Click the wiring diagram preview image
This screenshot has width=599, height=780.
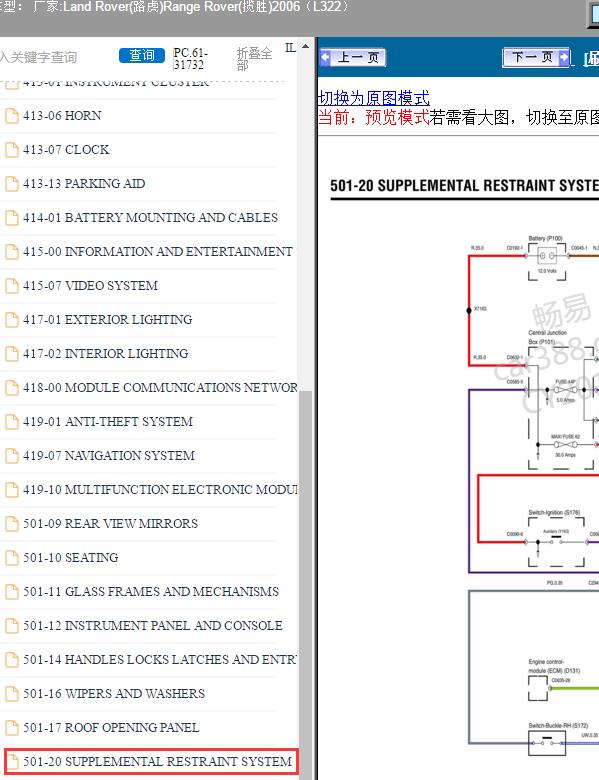532,492
